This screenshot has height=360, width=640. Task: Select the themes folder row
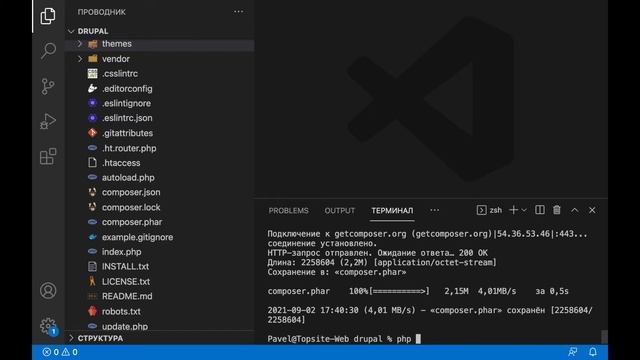click(160, 44)
